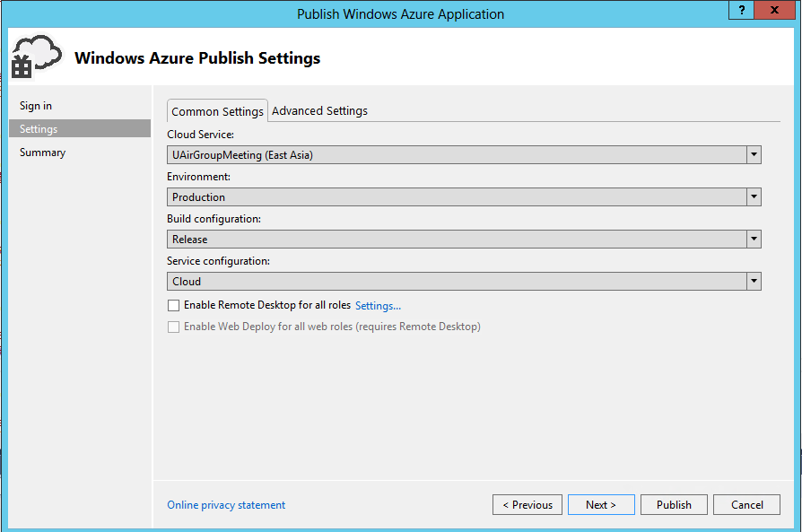Go to the Sign in step
The image size is (802, 532).
(x=36, y=106)
